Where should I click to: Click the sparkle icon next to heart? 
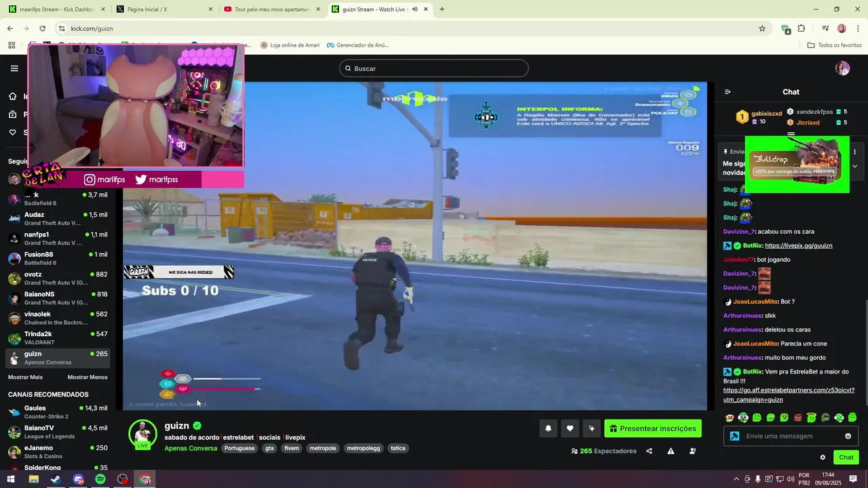click(x=591, y=428)
